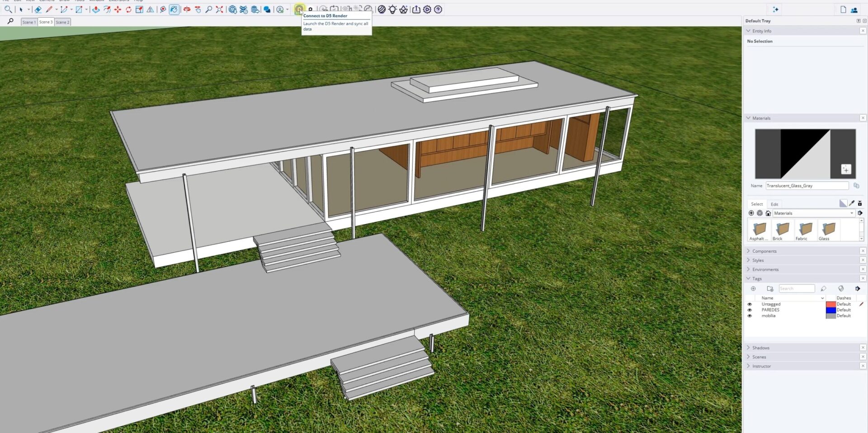
Task: Click the material Name input field
Action: pyautogui.click(x=807, y=186)
